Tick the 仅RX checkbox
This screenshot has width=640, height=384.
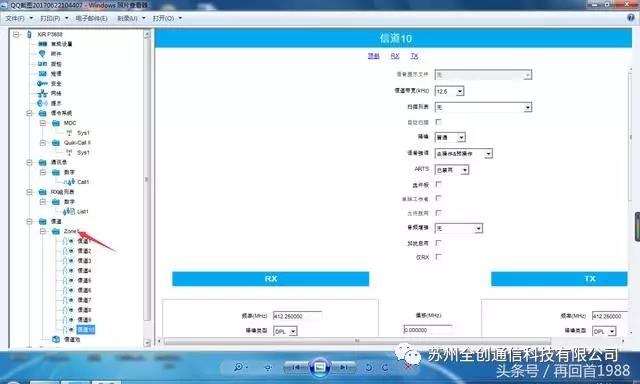pyautogui.click(x=438, y=257)
